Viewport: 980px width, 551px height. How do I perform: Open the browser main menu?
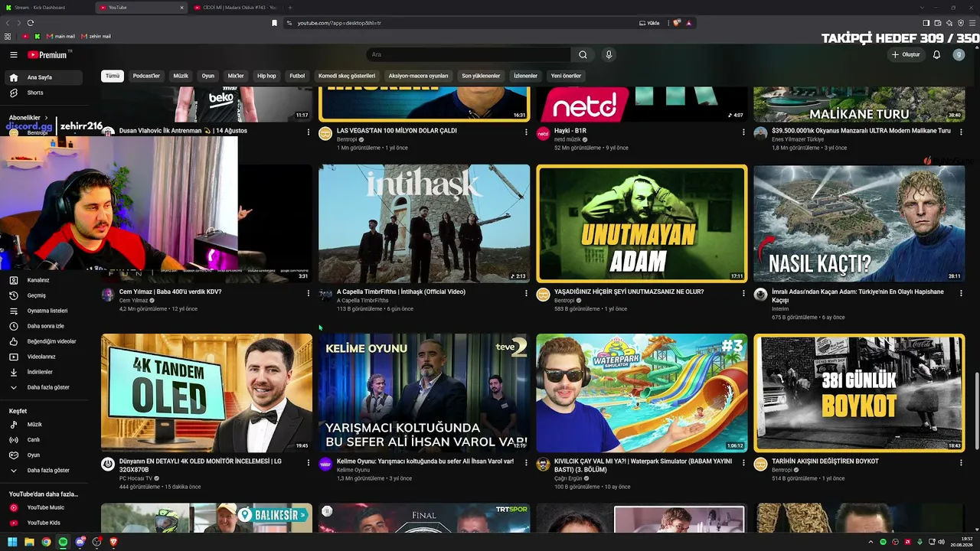(x=972, y=23)
